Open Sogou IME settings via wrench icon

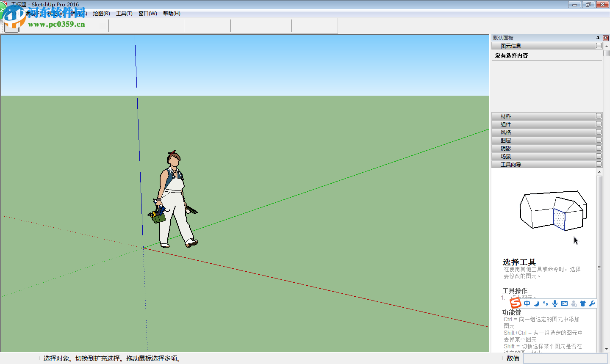592,303
